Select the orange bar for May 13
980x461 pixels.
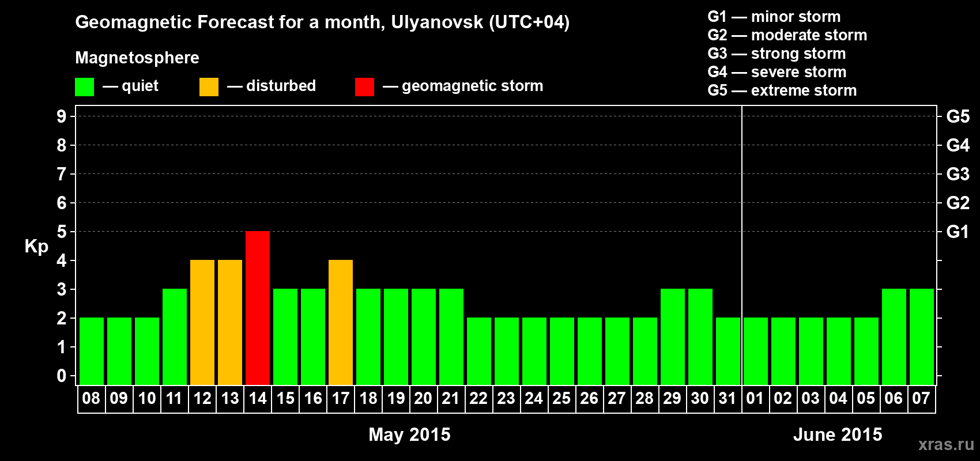click(x=230, y=322)
